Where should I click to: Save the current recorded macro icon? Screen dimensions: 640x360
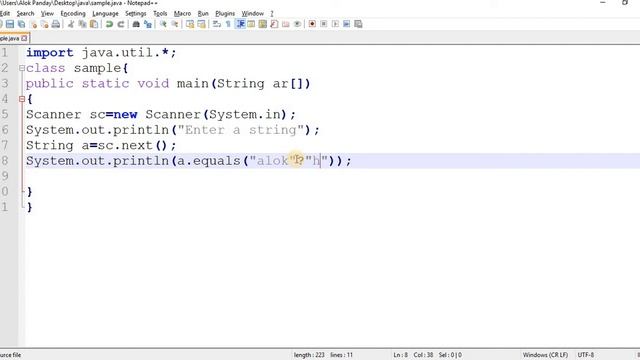click(x=358, y=24)
